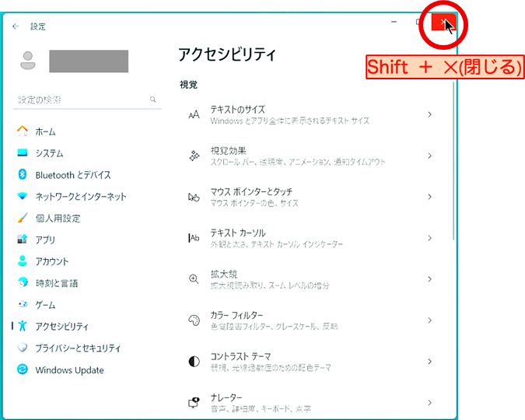Select Network and Internet in sidebar
Image resolution: width=525 pixels, height=420 pixels.
[x=80, y=197]
